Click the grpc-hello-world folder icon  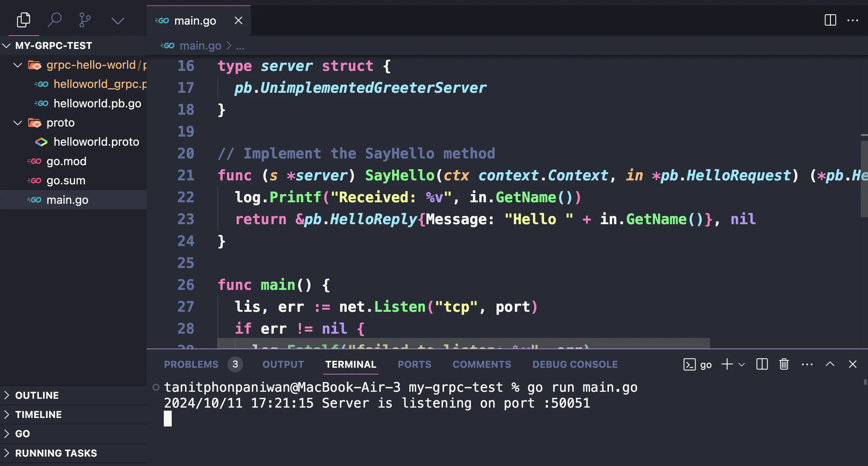pos(35,65)
